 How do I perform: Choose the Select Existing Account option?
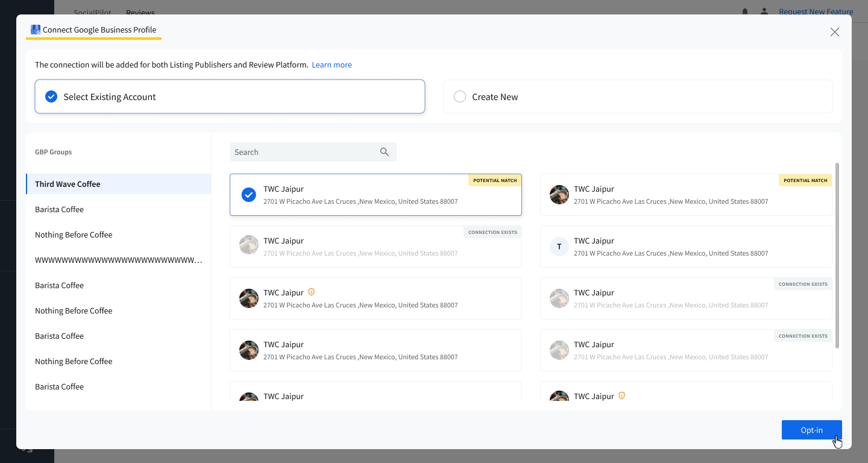[230, 96]
